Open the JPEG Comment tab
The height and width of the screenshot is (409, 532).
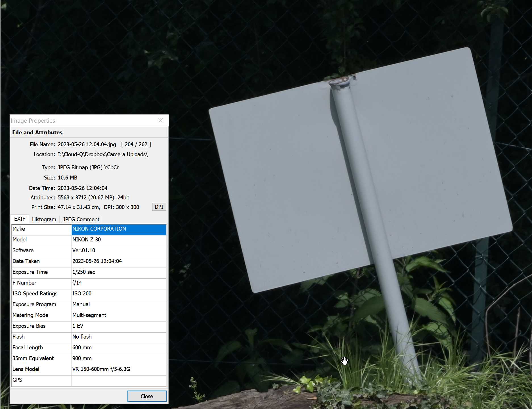pos(81,219)
